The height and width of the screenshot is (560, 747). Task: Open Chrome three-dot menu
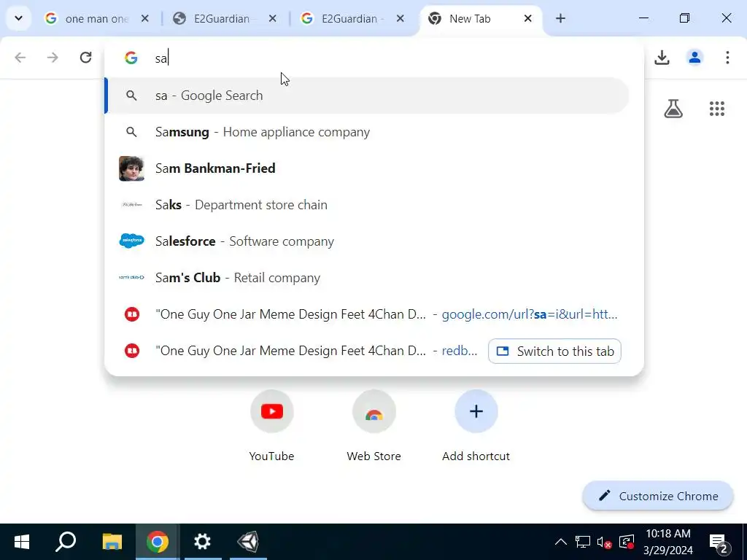point(727,58)
